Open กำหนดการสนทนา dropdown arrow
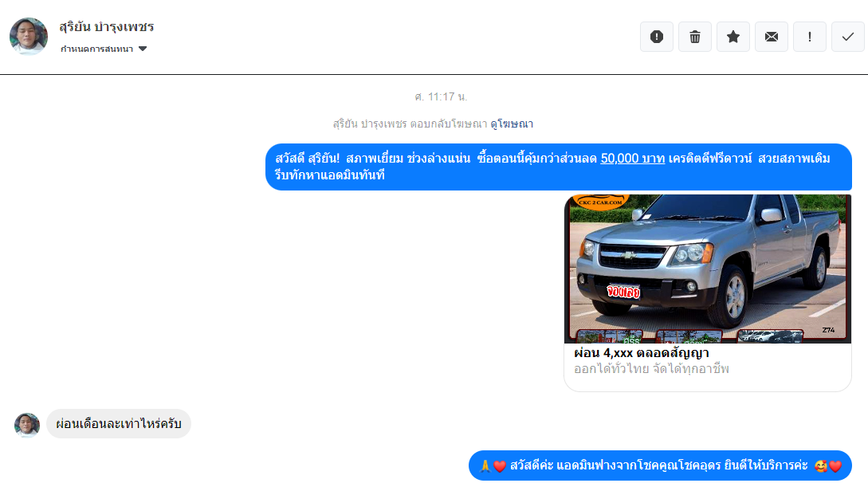The image size is (868, 487). [143, 49]
